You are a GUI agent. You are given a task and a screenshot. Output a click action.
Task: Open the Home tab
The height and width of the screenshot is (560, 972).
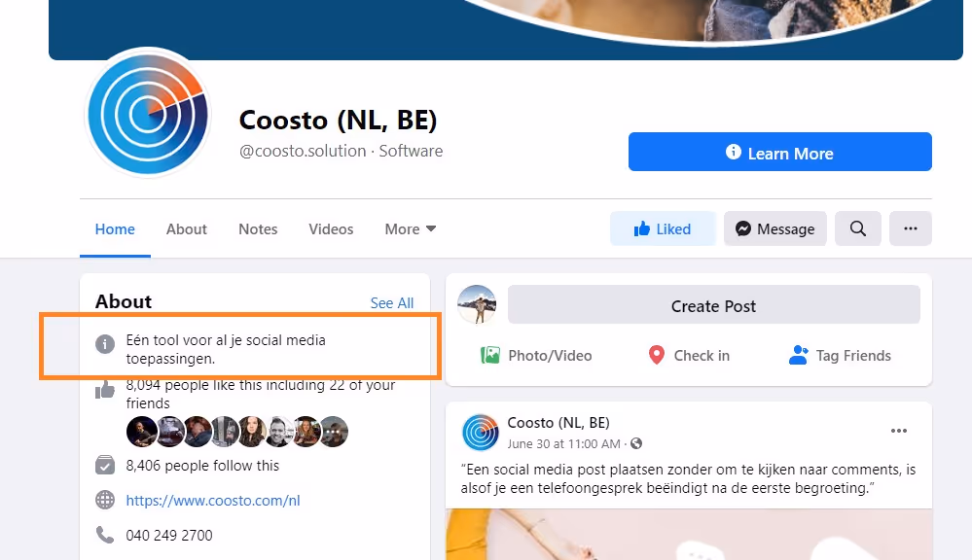(x=115, y=229)
